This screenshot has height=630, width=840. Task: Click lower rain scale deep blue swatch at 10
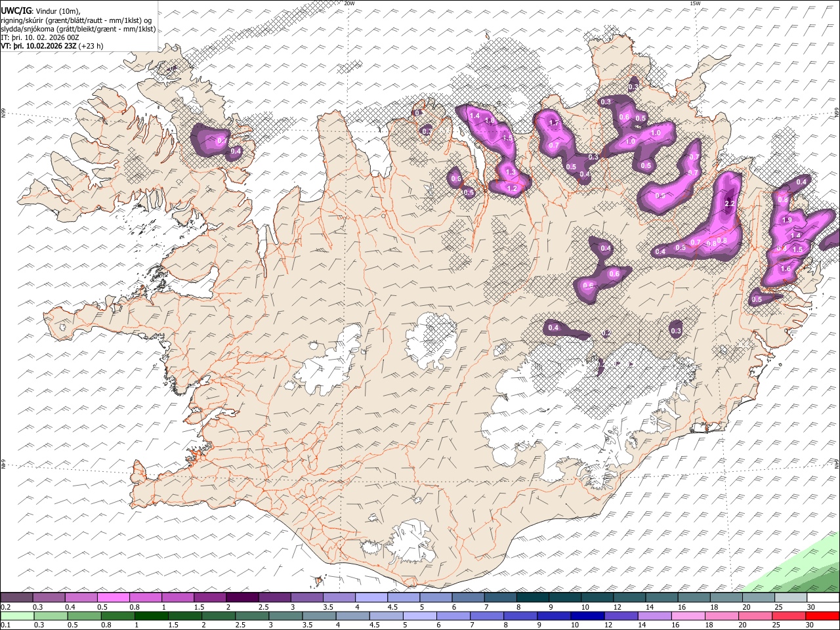pyautogui.click(x=587, y=616)
